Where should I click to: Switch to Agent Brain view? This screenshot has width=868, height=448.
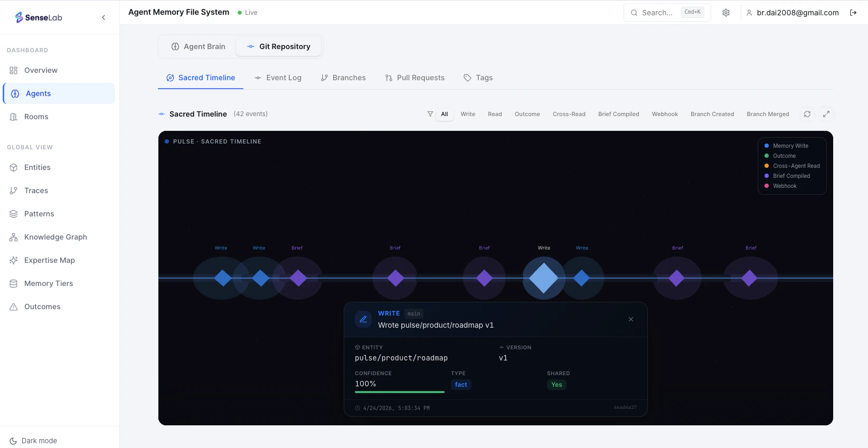[x=199, y=46]
